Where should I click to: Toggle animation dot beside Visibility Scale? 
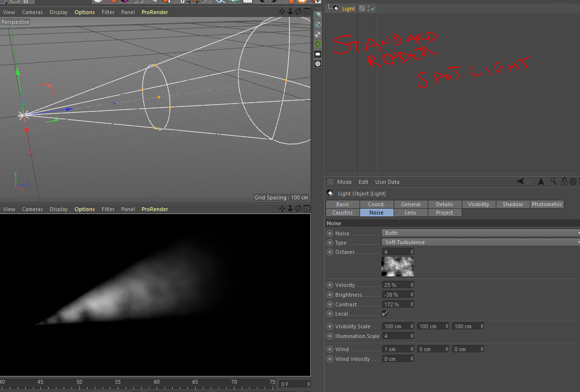coord(330,326)
